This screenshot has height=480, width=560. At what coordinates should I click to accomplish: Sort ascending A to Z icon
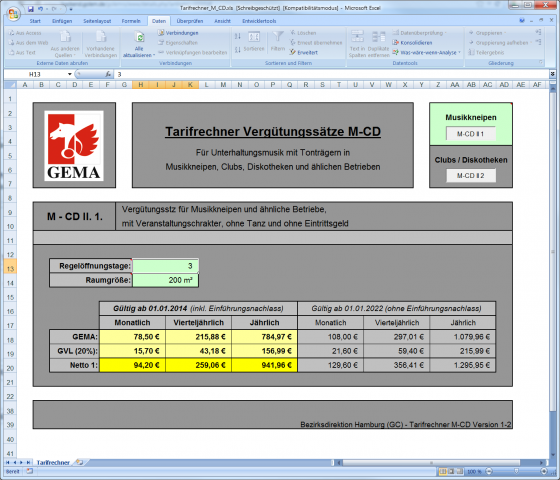tap(238, 36)
